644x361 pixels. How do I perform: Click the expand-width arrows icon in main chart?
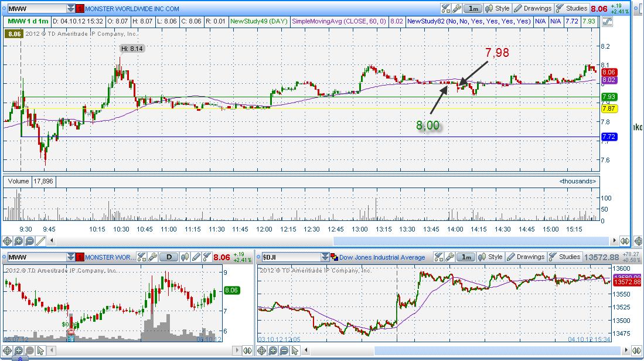point(625,241)
